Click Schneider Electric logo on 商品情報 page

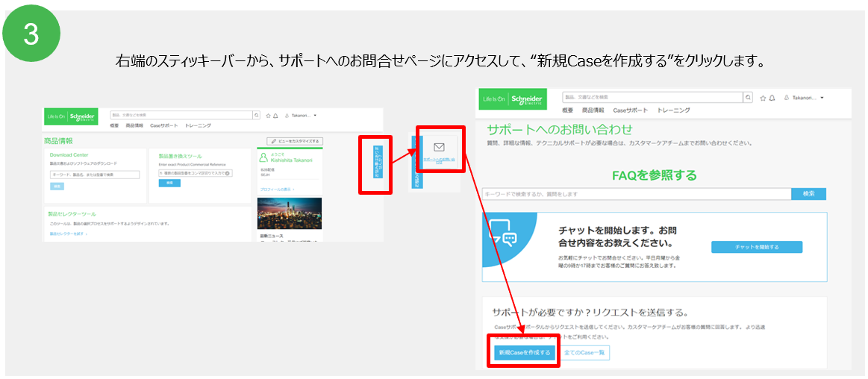click(x=71, y=116)
